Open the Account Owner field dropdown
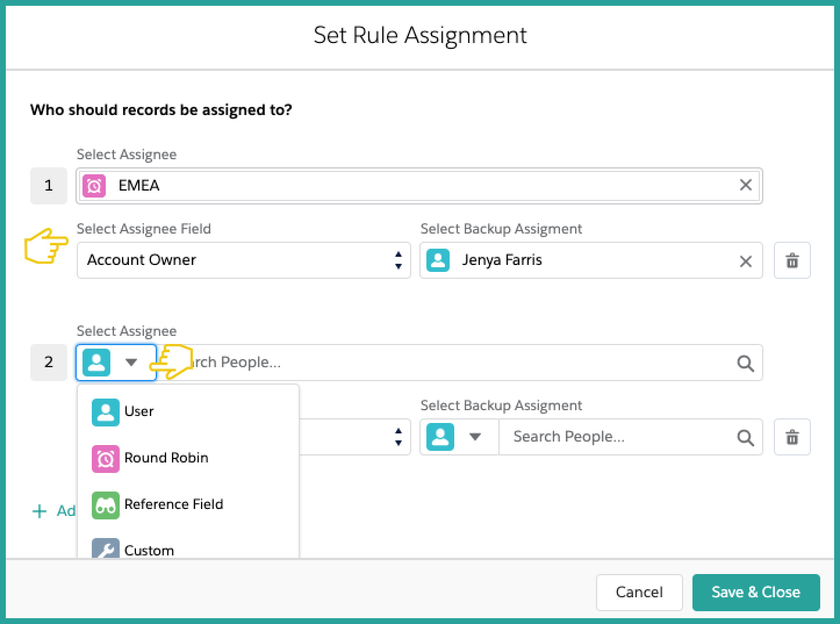The image size is (840, 624). pyautogui.click(x=243, y=260)
